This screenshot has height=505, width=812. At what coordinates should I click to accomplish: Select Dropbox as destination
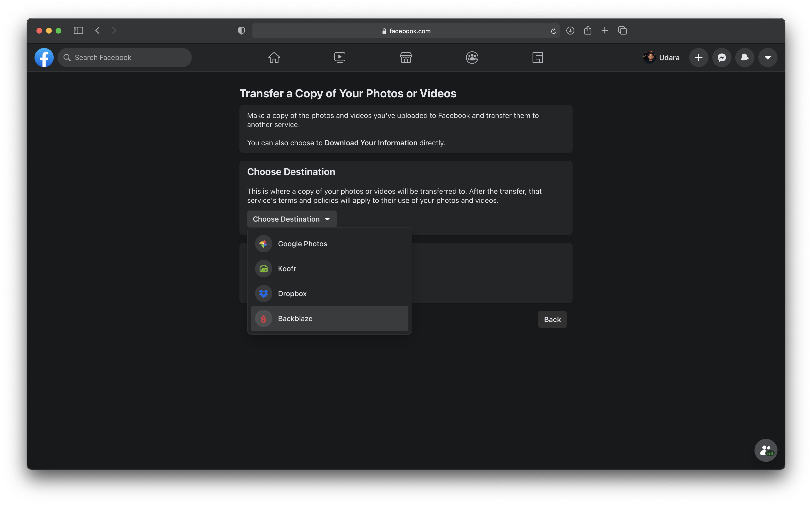click(329, 294)
